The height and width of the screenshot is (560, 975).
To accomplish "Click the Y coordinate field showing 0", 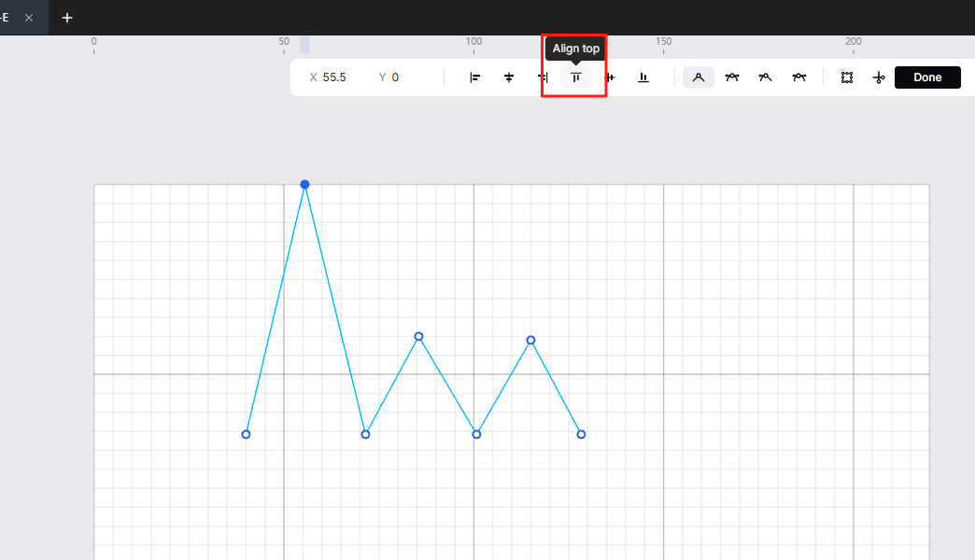I will [395, 77].
